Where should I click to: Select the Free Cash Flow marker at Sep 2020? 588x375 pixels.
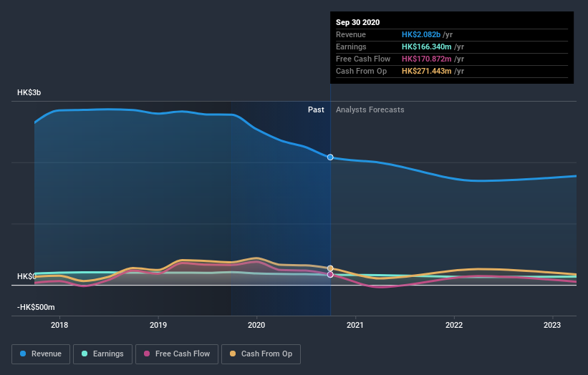pos(330,275)
